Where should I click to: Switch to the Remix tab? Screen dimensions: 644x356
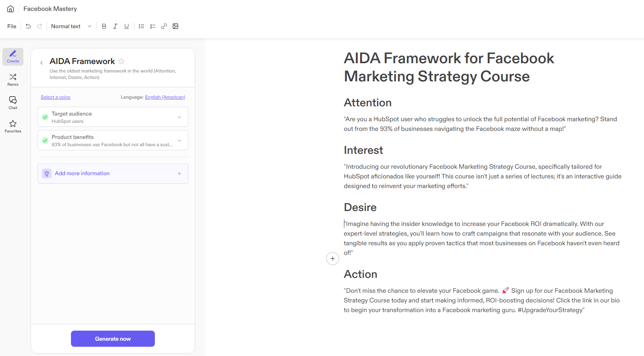click(x=13, y=80)
